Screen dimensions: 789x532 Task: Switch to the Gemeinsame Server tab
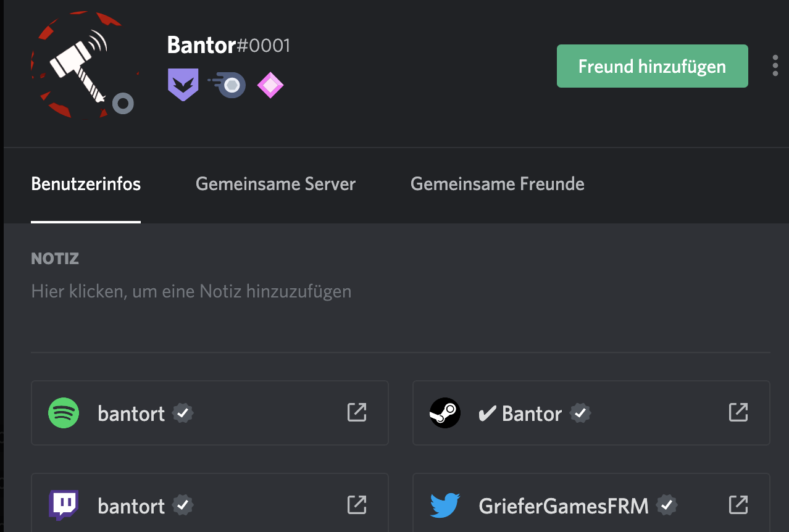point(275,184)
